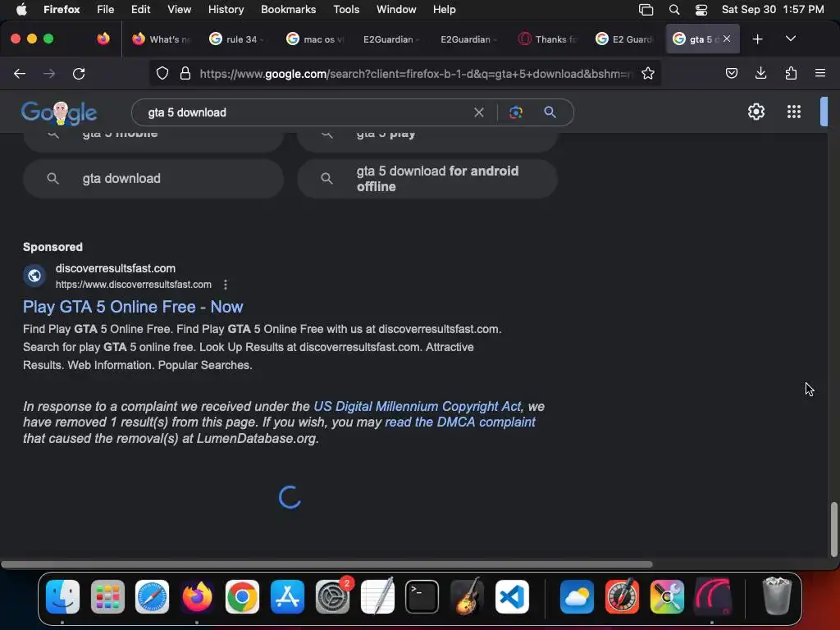This screenshot has width=840, height=630.
Task: Select 'gta 5 download for android offline' suggestion
Action: click(427, 178)
